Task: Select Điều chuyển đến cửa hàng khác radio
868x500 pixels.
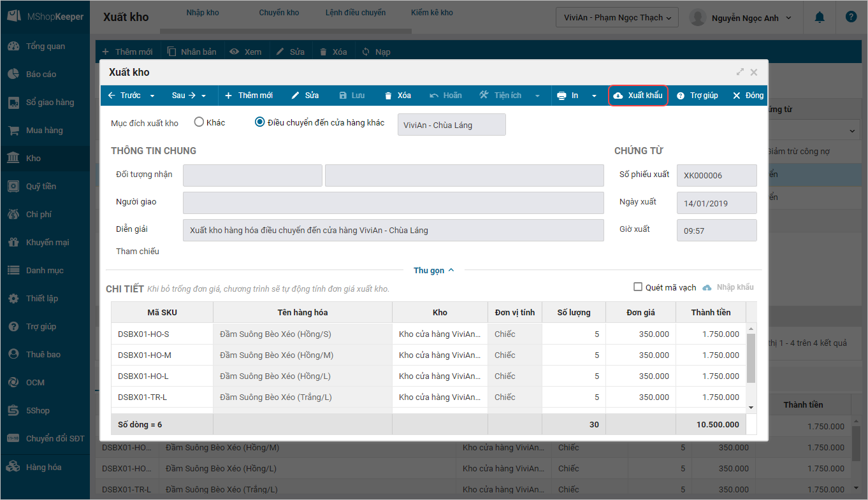Action: click(260, 122)
